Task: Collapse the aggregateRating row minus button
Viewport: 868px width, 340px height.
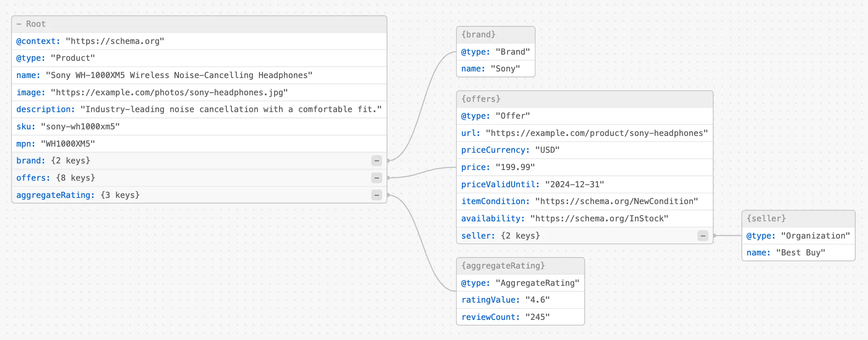Action: click(376, 195)
